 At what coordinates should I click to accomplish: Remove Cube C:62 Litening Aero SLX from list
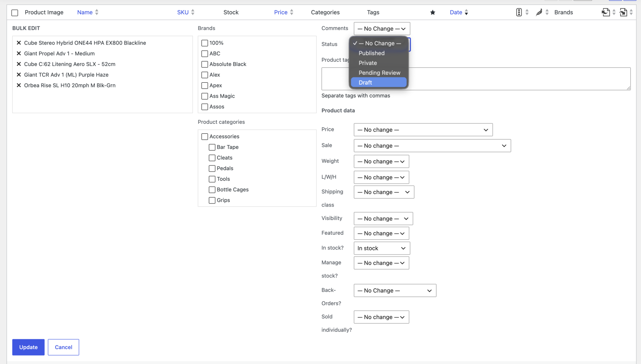[x=19, y=64]
